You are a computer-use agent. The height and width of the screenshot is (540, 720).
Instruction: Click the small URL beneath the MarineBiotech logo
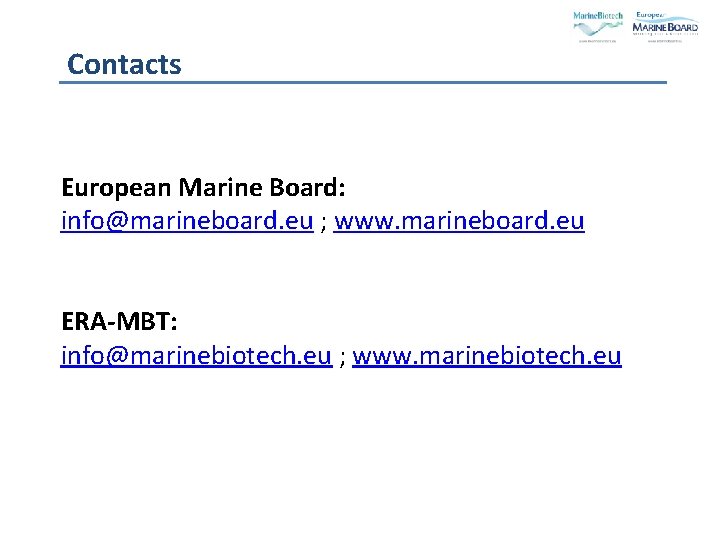pos(597,41)
